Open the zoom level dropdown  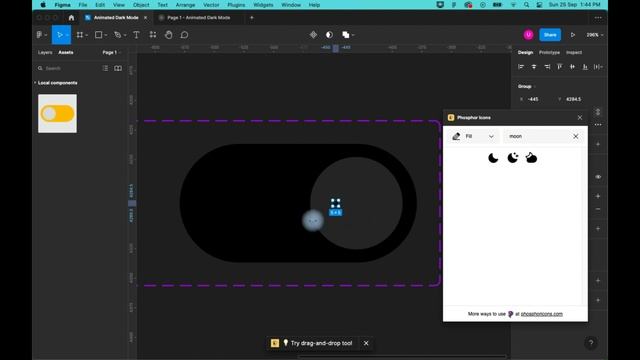(595, 35)
